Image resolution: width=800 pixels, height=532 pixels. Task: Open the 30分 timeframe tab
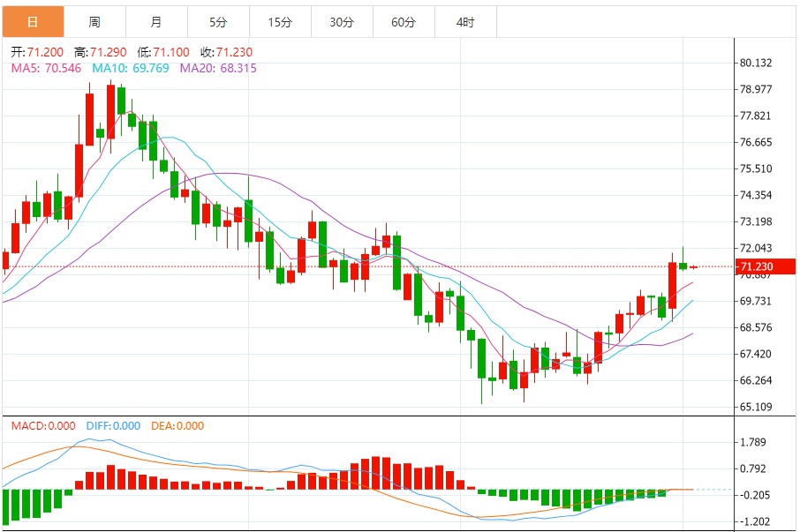click(342, 22)
